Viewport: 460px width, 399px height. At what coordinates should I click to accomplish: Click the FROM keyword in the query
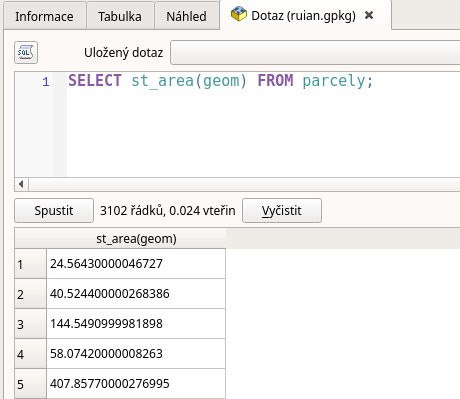[275, 81]
